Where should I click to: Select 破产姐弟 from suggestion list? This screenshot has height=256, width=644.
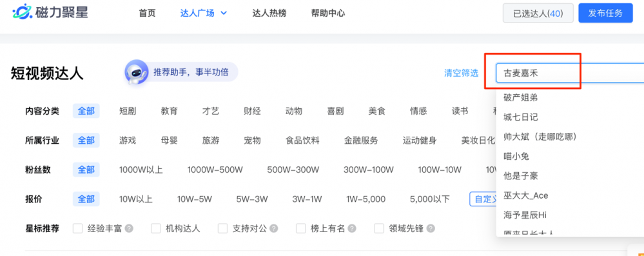pyautogui.click(x=520, y=98)
